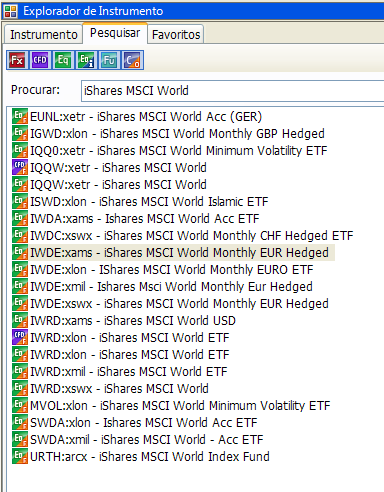Select IWDE:xlon Monthly EURO ETF row
This screenshot has height=492, width=384.
pos(172,270)
